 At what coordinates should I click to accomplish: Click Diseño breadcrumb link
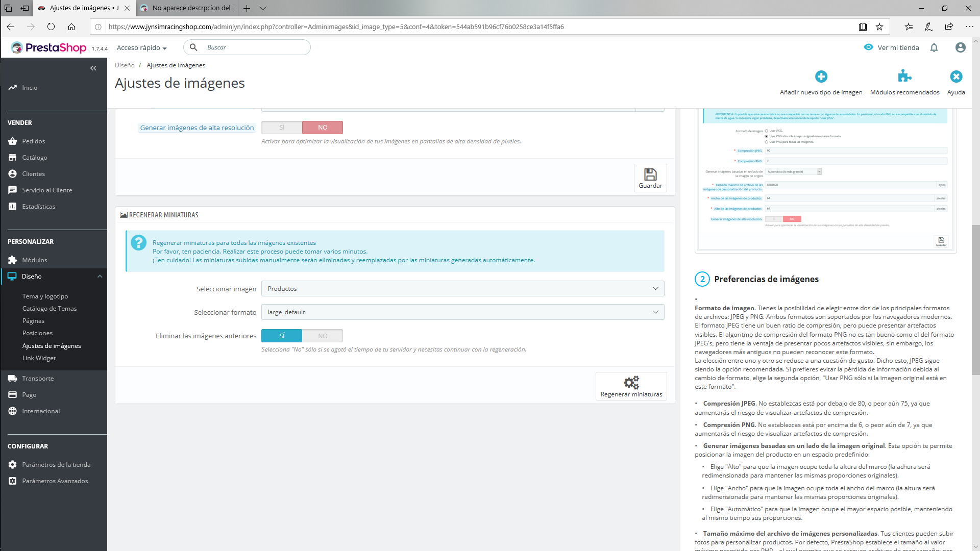click(125, 65)
